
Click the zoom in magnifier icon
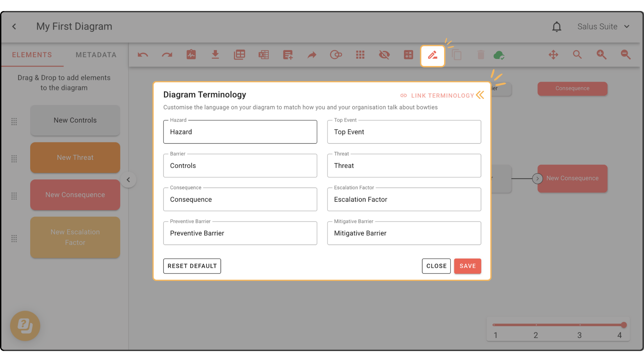point(601,55)
